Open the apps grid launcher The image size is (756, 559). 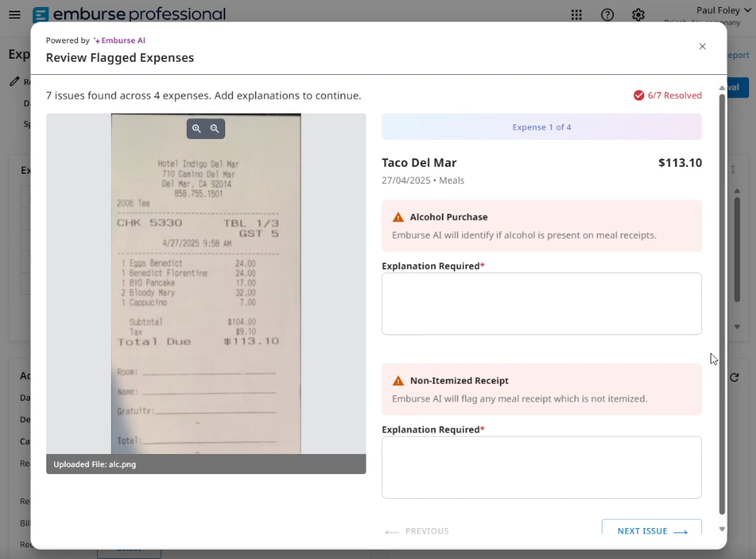576,15
